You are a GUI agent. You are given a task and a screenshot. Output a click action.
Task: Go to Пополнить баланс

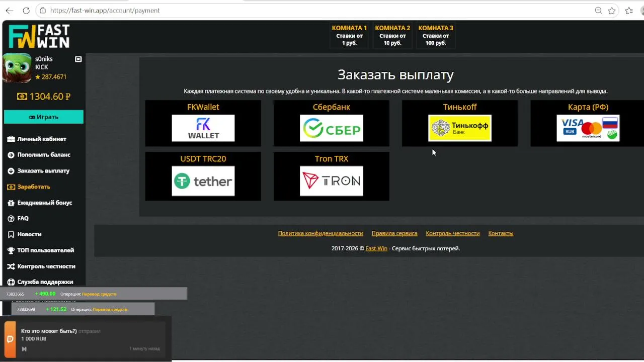tap(44, 155)
